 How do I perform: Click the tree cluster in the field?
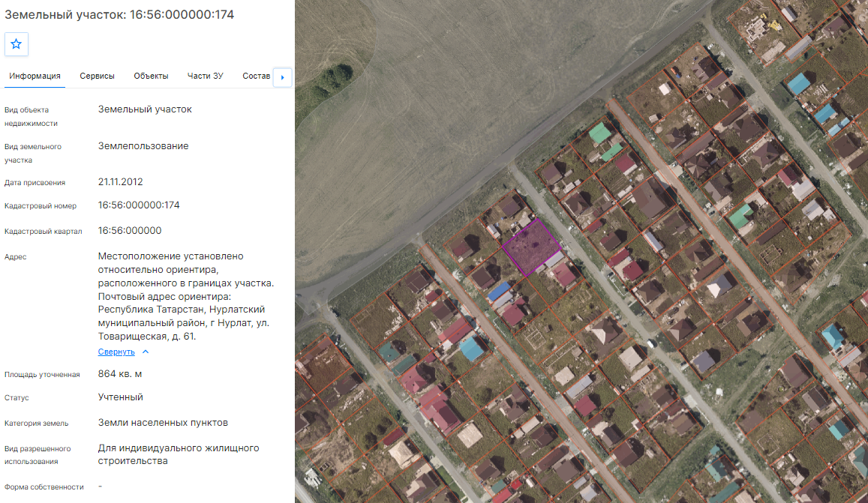click(x=335, y=78)
